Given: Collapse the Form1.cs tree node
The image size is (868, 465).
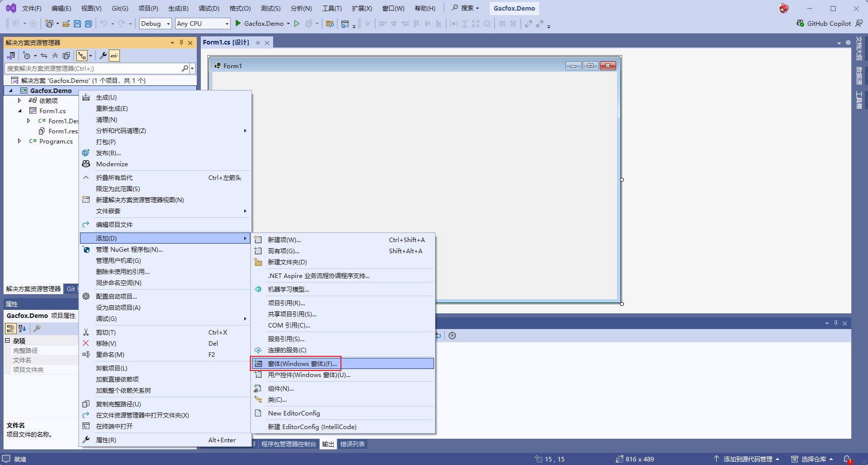Looking at the screenshot, I should tap(20, 111).
